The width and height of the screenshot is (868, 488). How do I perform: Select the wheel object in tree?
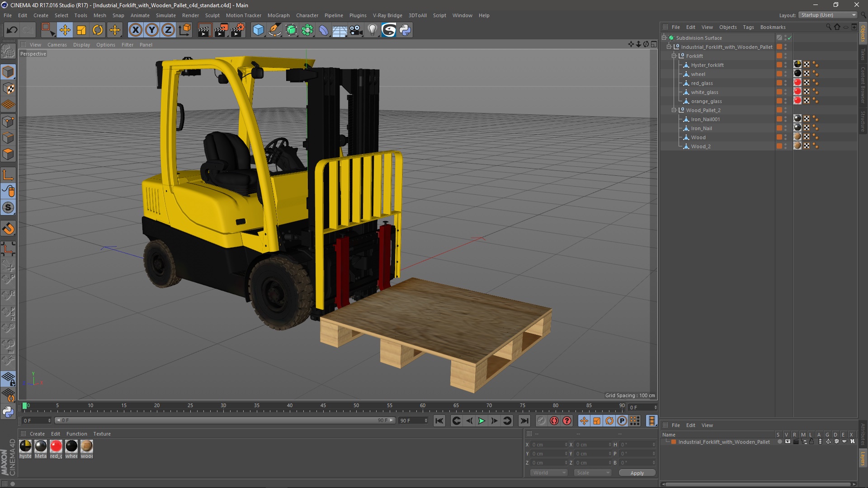698,74
